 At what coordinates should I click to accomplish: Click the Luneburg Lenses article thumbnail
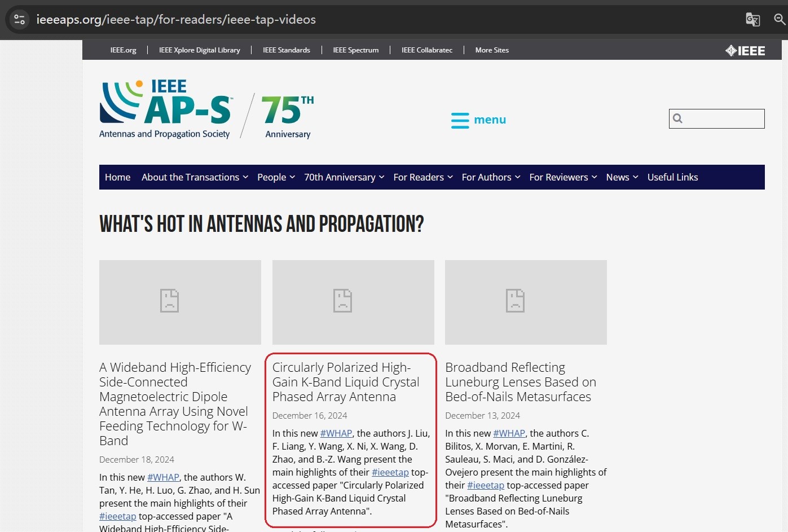(x=526, y=302)
